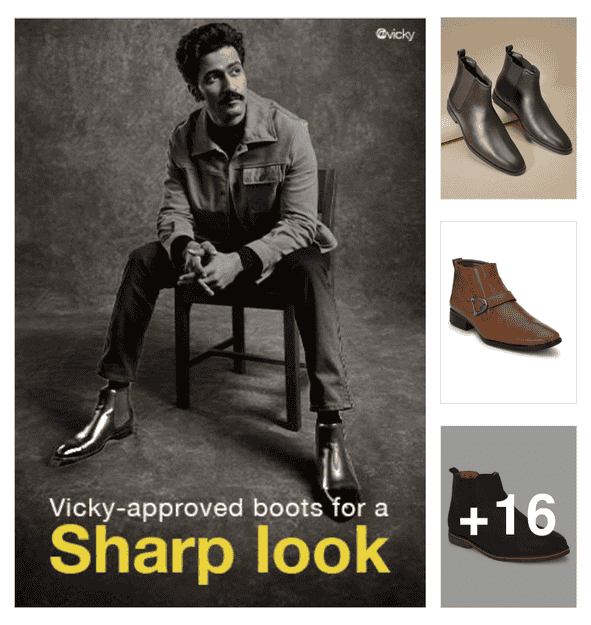The image size is (591, 625).
Task: Tap the model's curly hair
Action: (208, 46)
